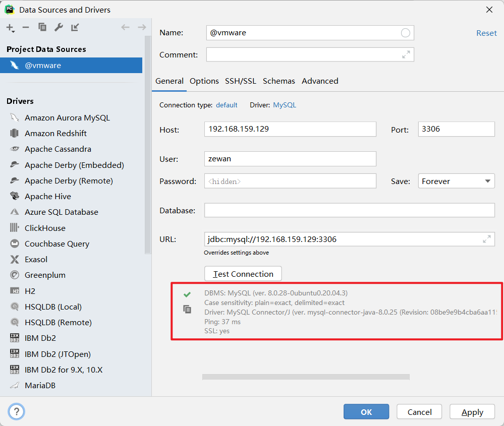Click into the Host field
This screenshot has height=426, width=504.
[290, 129]
